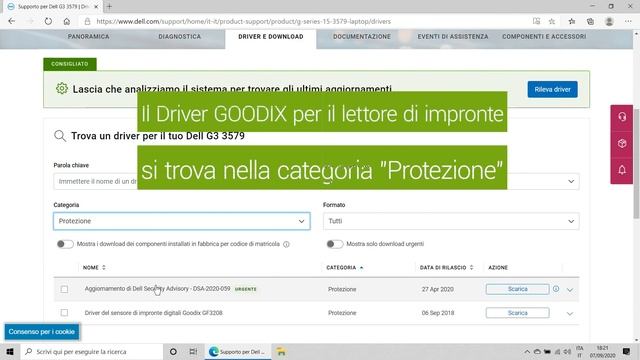Screen dimensions: 640x360
Task: Switch to Edge Supporto per Dell taskbar item
Action: point(238,351)
